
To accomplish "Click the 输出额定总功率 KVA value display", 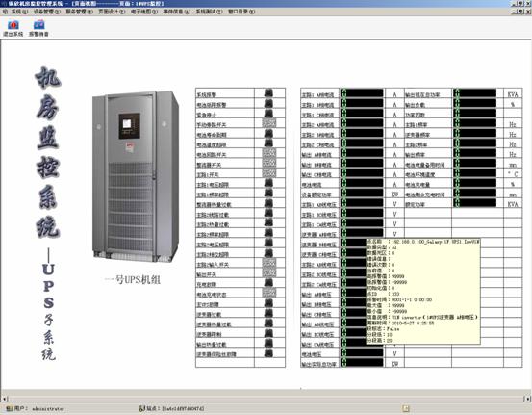I will [474, 93].
